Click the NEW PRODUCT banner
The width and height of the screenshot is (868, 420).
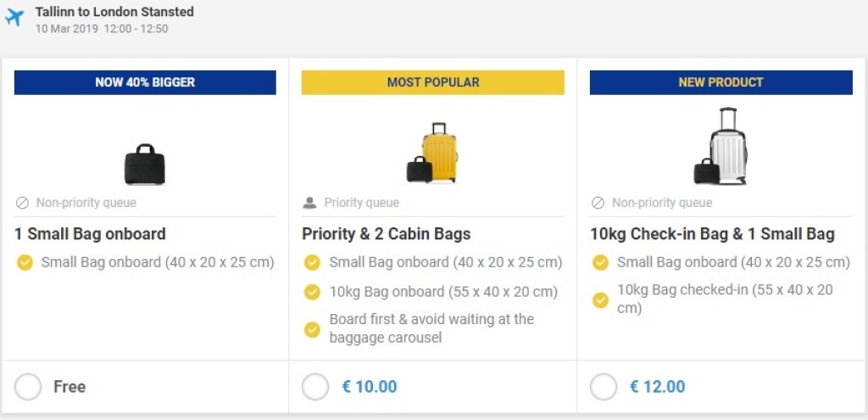(721, 82)
